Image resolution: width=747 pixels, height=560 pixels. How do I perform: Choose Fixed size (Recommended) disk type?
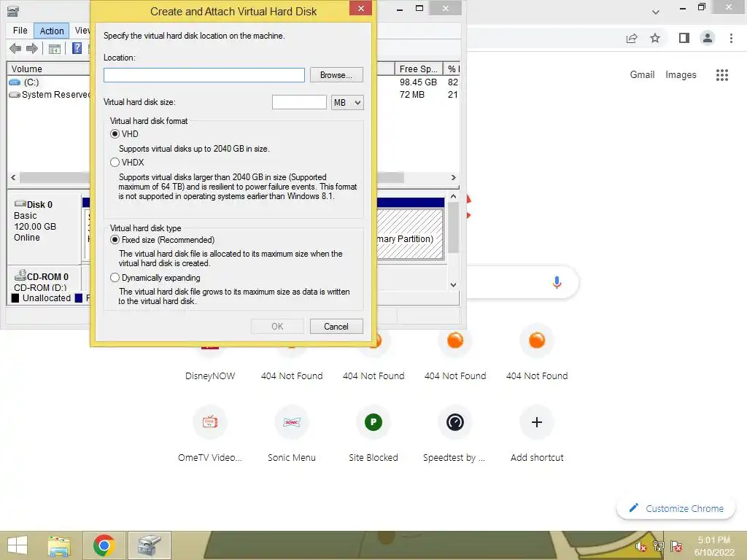(x=115, y=239)
